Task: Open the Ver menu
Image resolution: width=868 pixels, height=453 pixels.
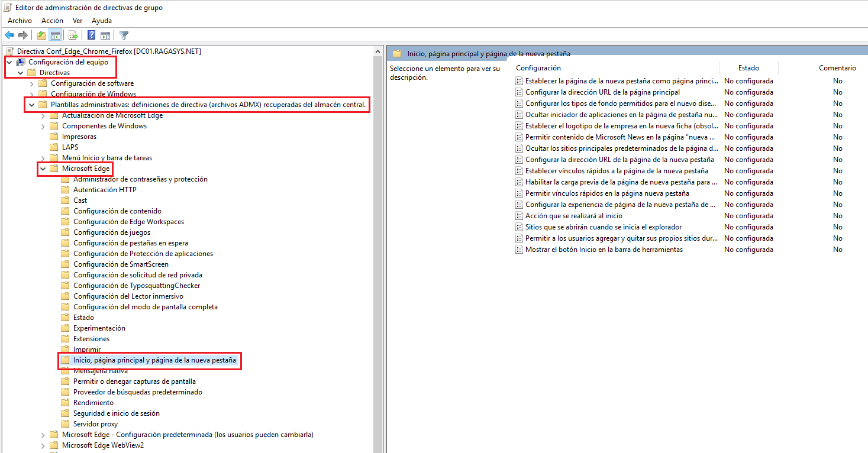Action: point(78,20)
